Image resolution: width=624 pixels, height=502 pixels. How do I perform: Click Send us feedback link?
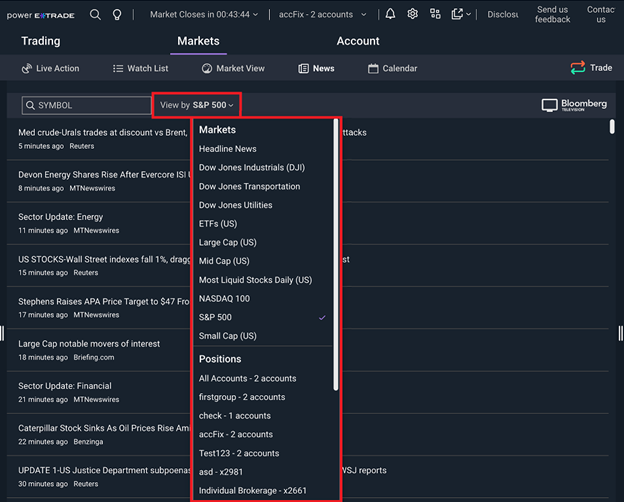click(552, 14)
